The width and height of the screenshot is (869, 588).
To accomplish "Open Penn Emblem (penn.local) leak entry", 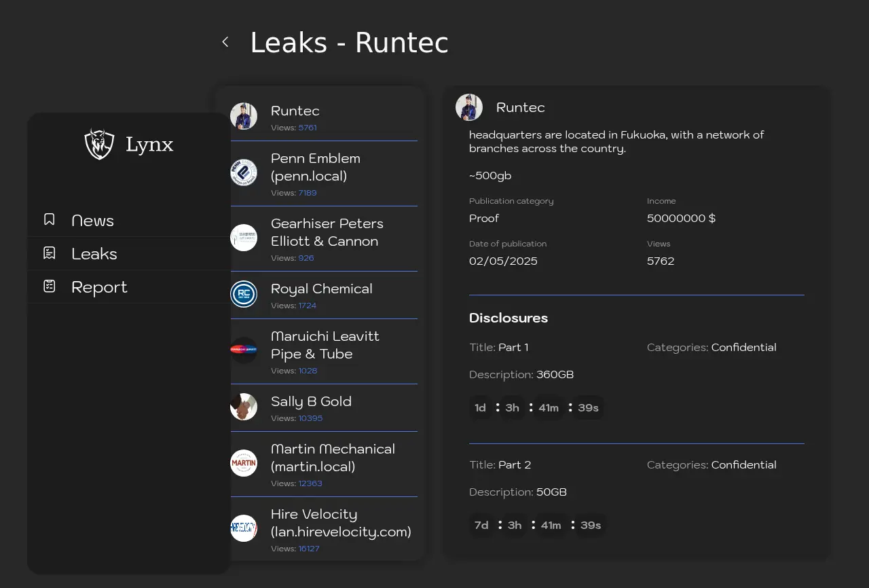I will [x=316, y=168].
